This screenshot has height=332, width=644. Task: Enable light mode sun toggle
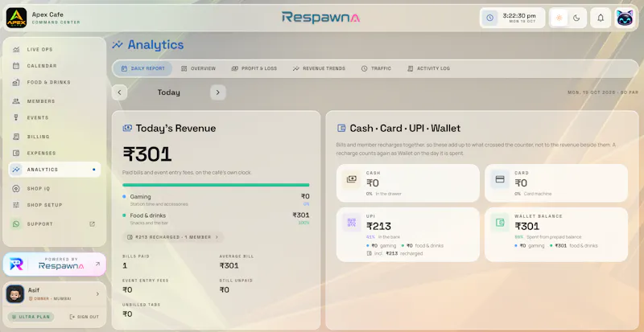coord(559,18)
